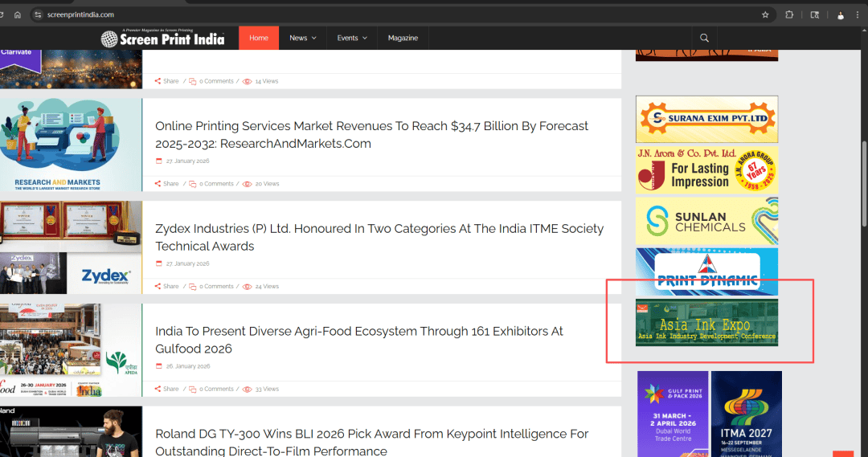Bookmark this page with the star icon
The height and width of the screenshot is (457, 868).
(765, 14)
